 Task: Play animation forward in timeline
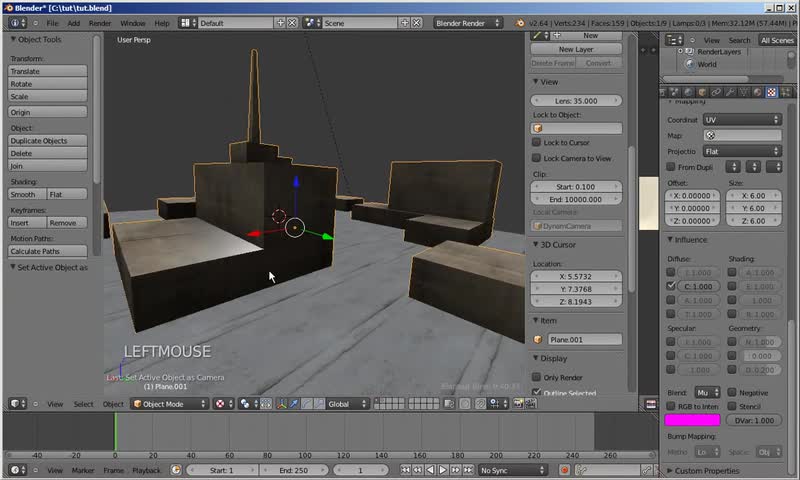[443, 470]
